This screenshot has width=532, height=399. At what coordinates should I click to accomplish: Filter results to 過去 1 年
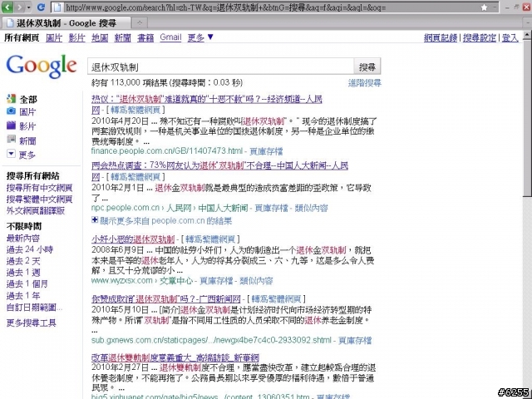pyautogui.click(x=23, y=296)
